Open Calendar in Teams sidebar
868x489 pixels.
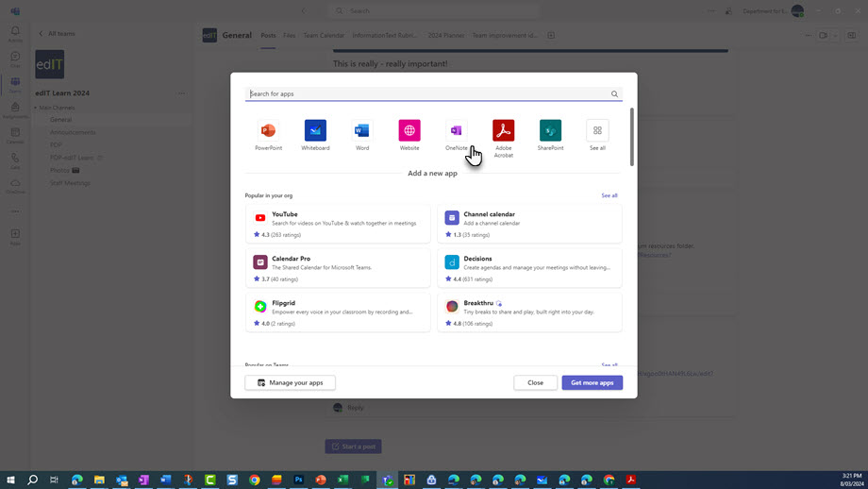click(x=15, y=136)
